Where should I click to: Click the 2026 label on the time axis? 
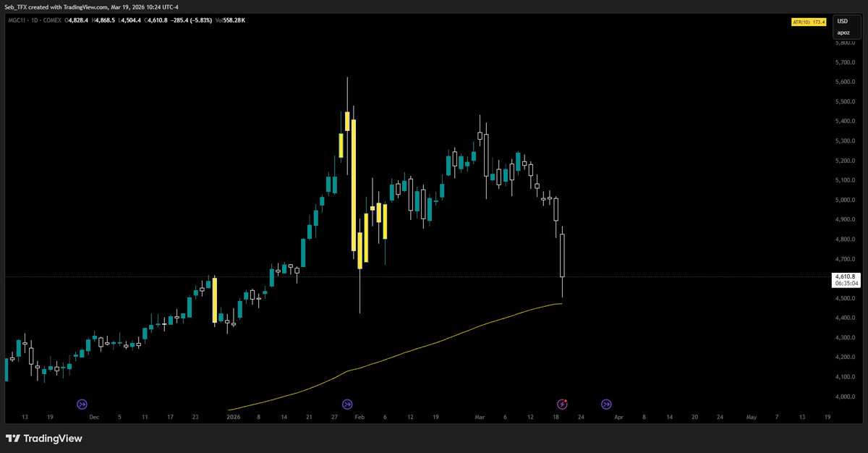(x=233, y=417)
